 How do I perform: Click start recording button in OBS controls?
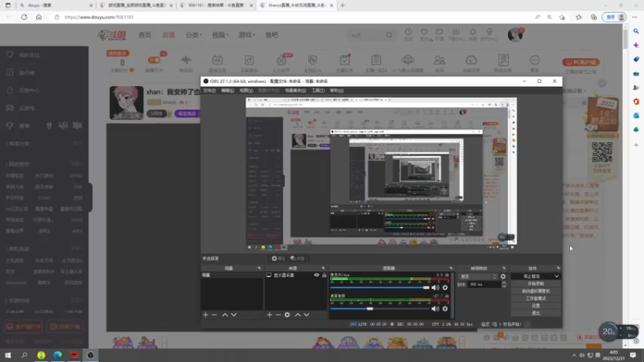535,284
